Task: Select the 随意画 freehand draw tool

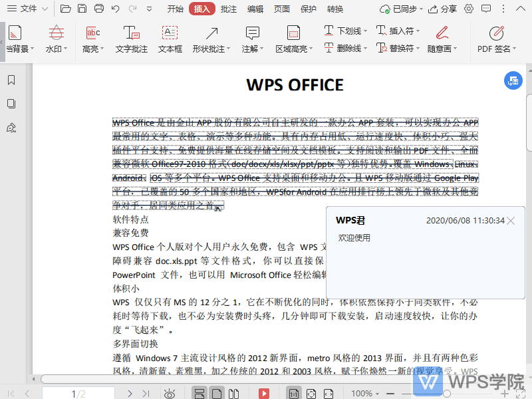Action: (442, 39)
